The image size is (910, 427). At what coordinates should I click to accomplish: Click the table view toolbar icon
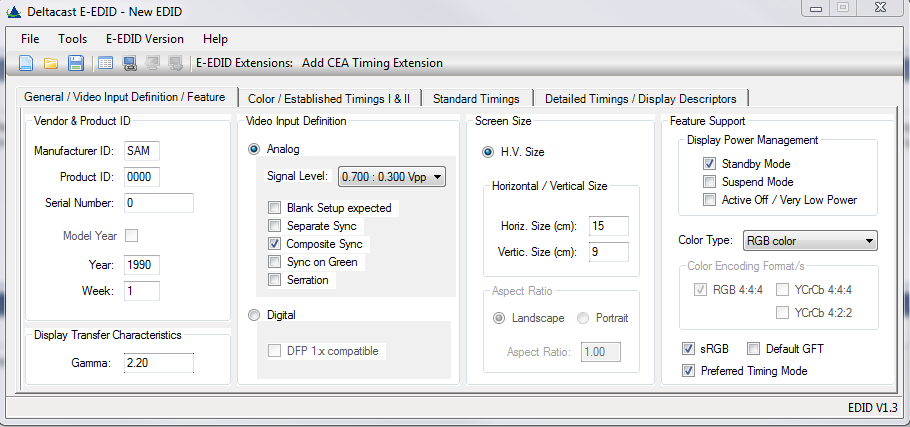104,63
